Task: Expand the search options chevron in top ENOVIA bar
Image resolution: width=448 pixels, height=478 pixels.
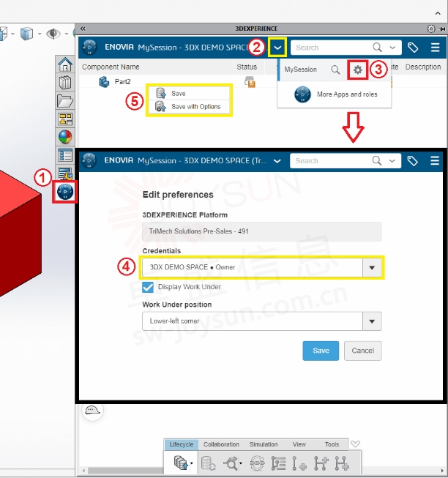Action: [392, 48]
